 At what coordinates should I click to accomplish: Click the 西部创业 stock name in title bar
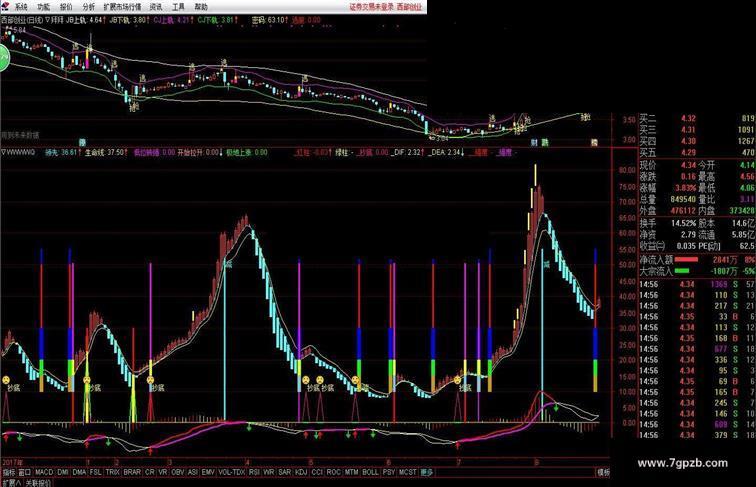pos(409,7)
